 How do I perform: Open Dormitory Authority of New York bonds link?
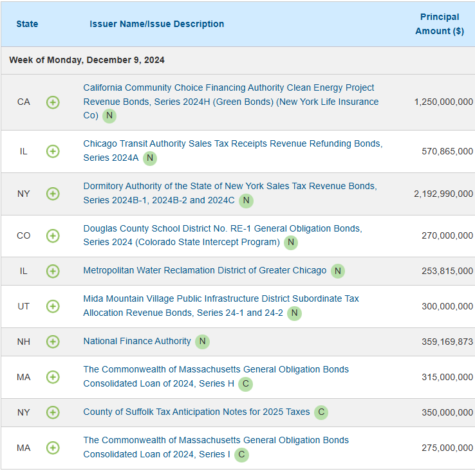click(230, 193)
